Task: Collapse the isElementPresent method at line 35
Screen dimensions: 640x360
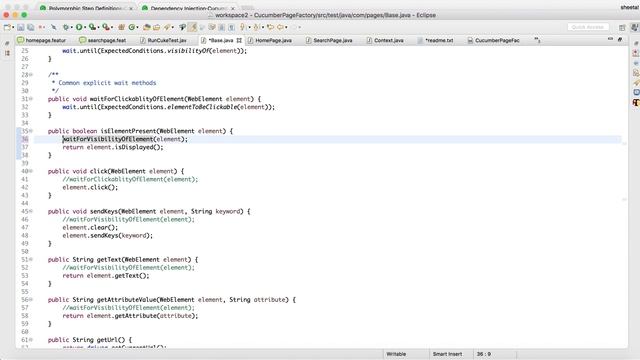Action: pos(31,131)
